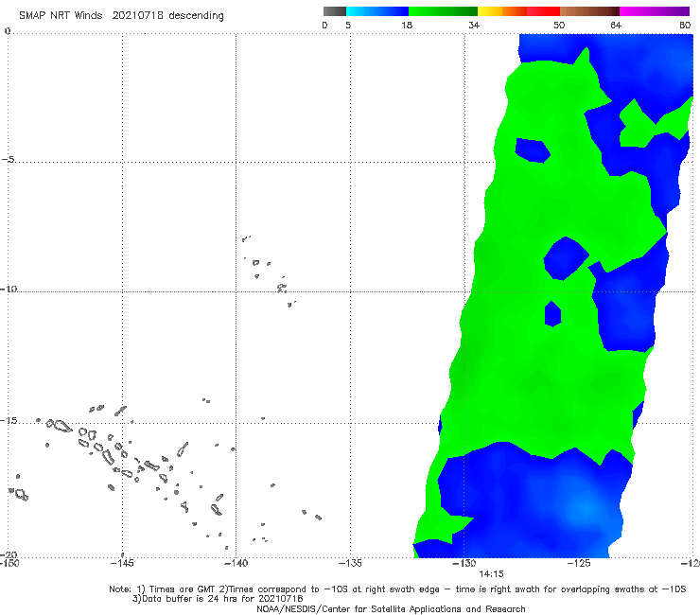Click the light-blue low-wind patch near -125, -18
Viewport: 700px width, 615px height.
point(586,508)
